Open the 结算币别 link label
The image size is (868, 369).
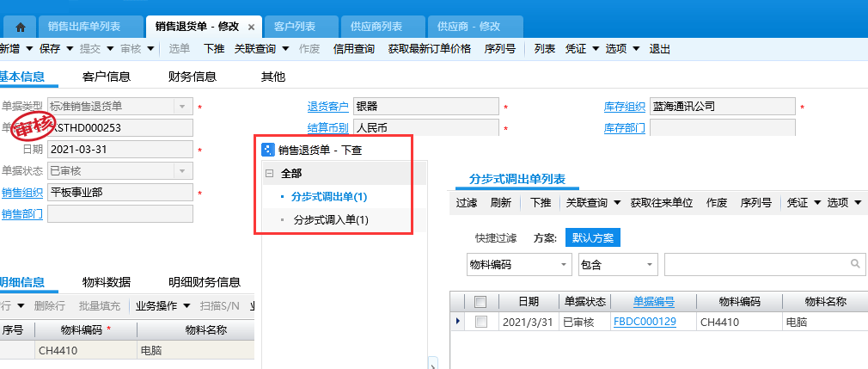pyautogui.click(x=328, y=128)
